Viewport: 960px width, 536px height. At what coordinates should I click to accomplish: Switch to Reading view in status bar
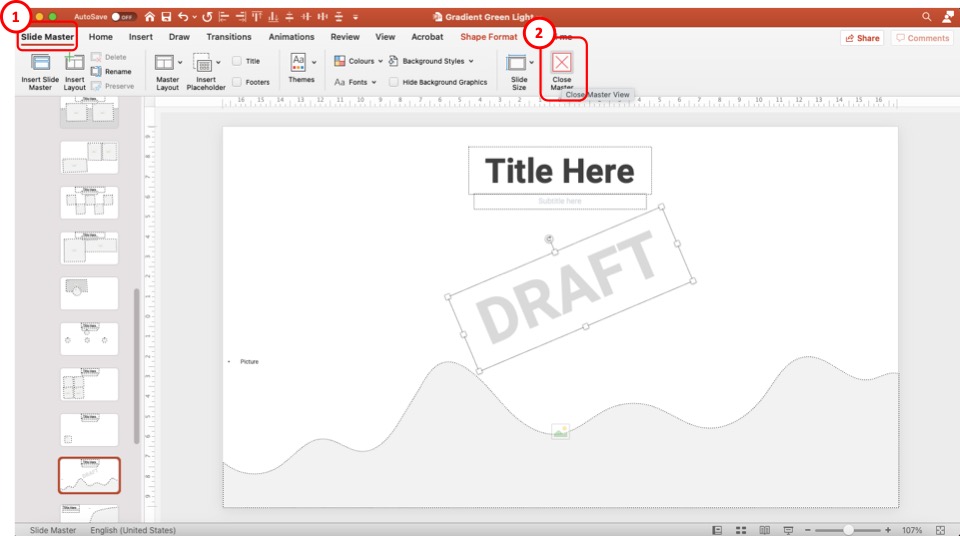765,530
